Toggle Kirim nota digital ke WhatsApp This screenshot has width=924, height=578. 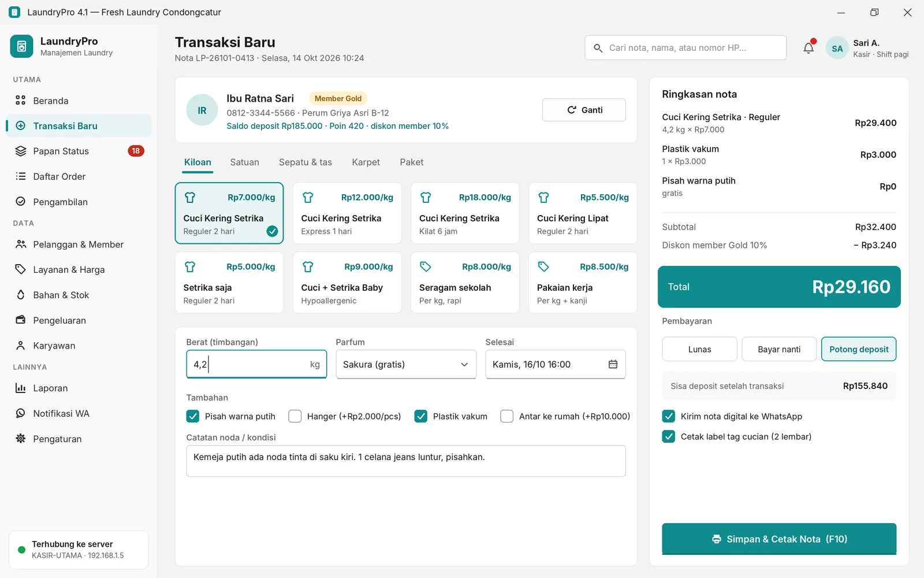point(669,416)
